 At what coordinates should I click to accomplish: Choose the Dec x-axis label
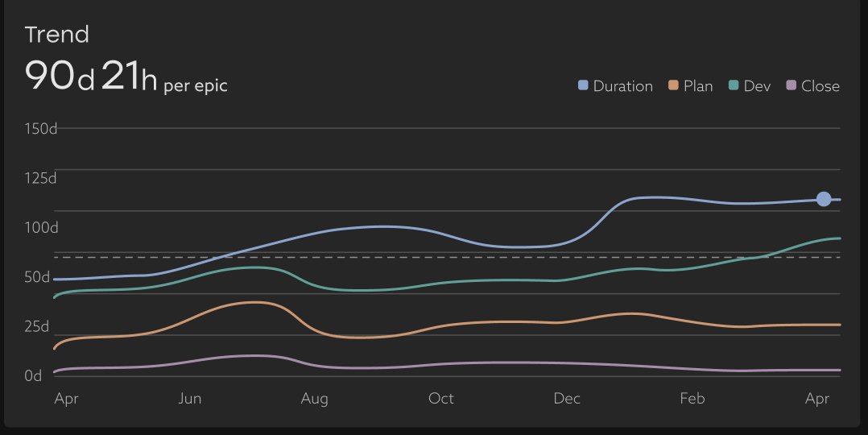pos(567,399)
